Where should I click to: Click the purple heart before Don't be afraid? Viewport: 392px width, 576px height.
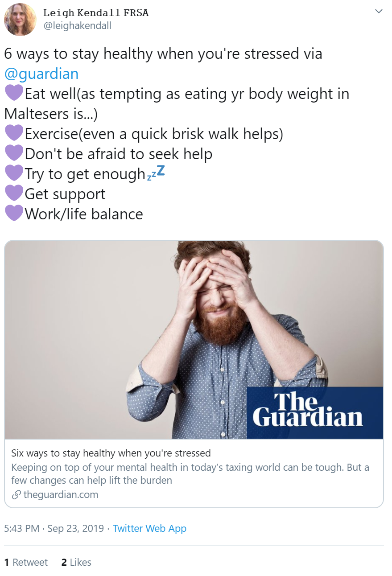coord(14,154)
